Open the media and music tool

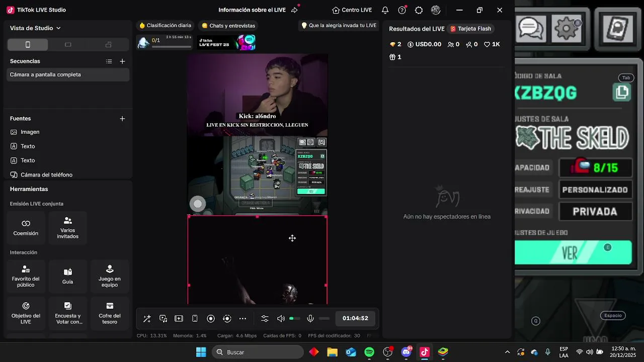click(164, 318)
